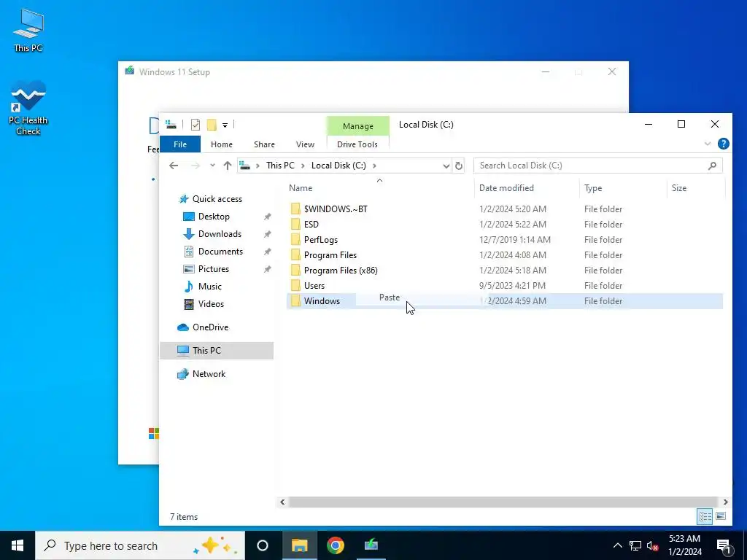Viewport: 747px width, 560px height.
Task: Open Pictures in the navigation pane
Action: [214, 269]
